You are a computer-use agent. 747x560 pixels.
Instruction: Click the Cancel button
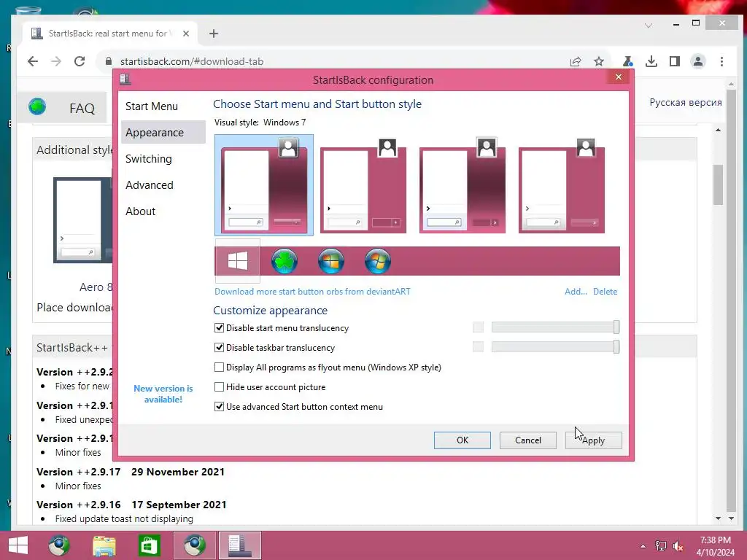pyautogui.click(x=528, y=440)
